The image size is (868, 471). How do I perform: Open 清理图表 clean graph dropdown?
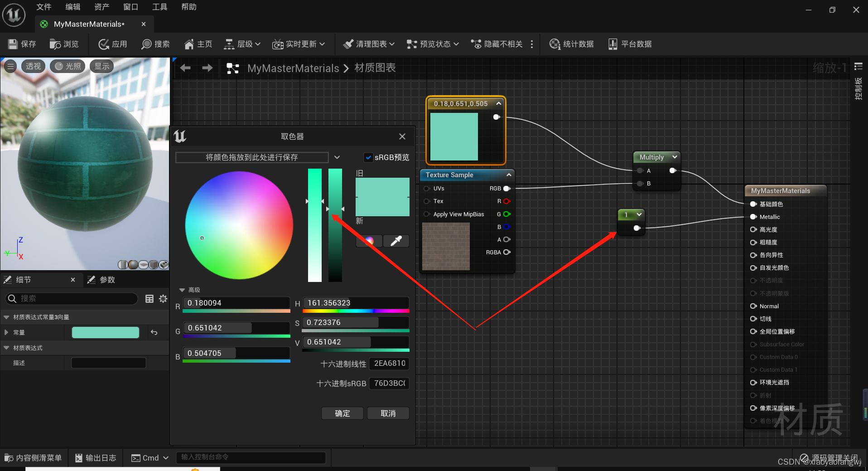[x=369, y=44]
